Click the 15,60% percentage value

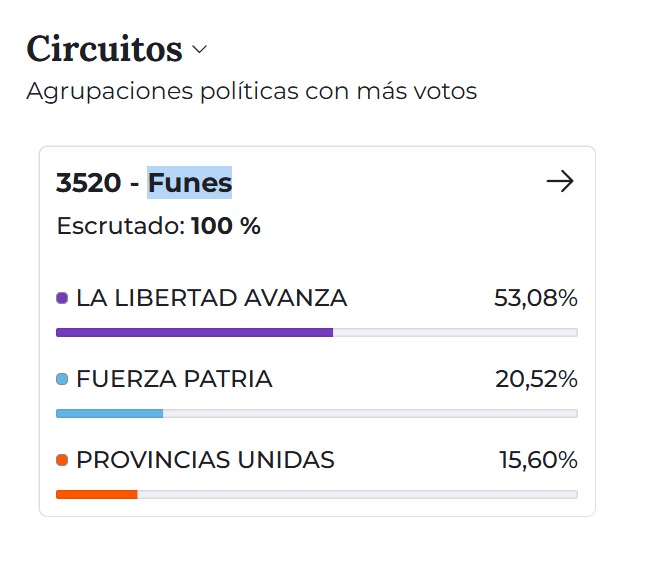pos(538,460)
